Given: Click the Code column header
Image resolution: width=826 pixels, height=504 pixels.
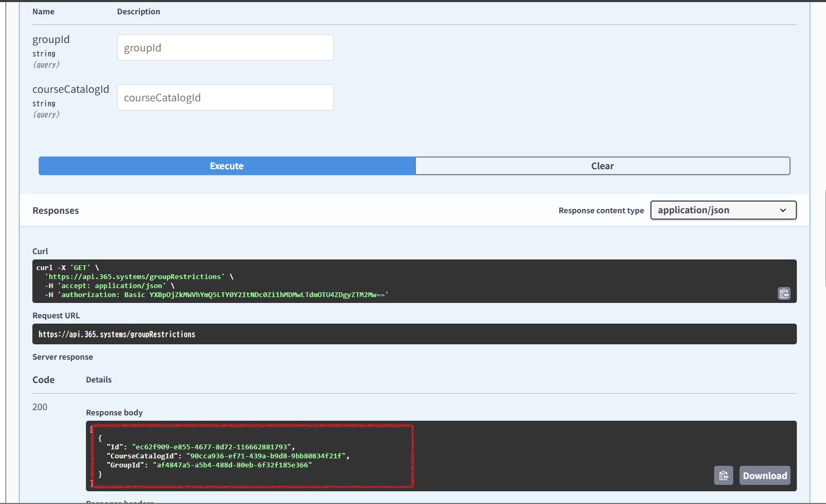Looking at the screenshot, I should coord(44,380).
